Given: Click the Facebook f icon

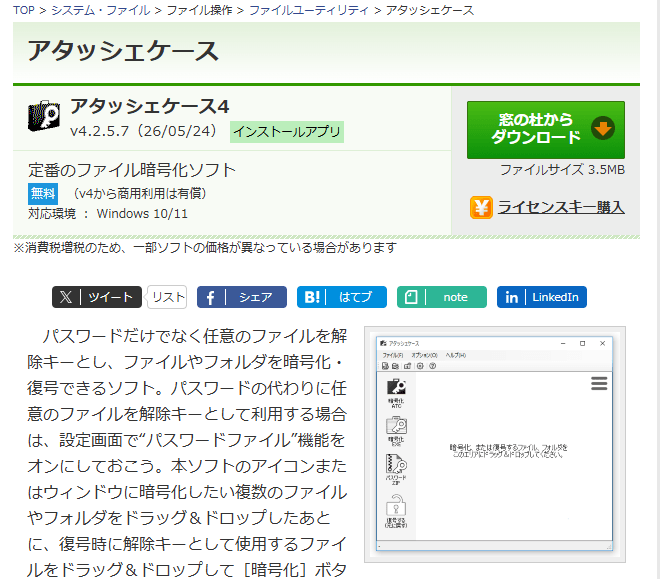Looking at the screenshot, I should pos(210,297).
